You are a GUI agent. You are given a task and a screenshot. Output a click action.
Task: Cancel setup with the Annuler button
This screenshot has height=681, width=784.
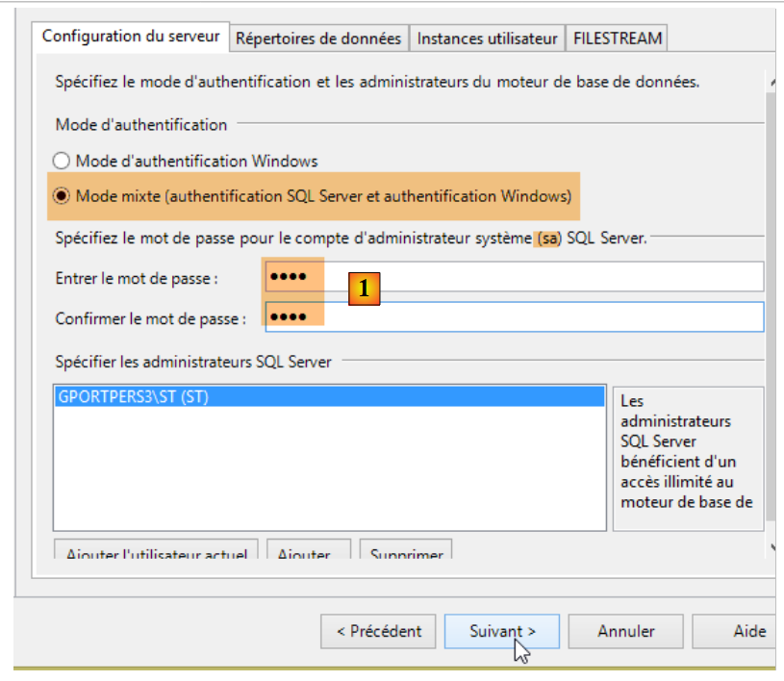coord(626,632)
